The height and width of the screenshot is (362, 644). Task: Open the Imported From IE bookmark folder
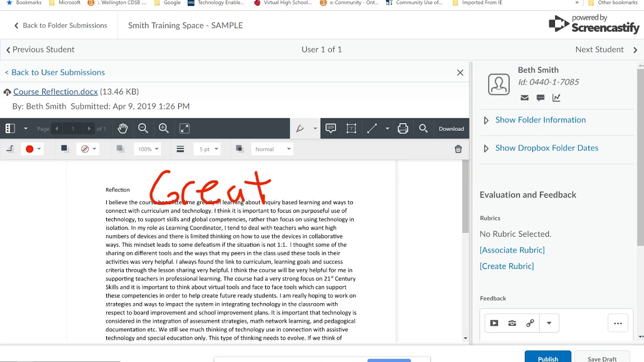(477, 3)
